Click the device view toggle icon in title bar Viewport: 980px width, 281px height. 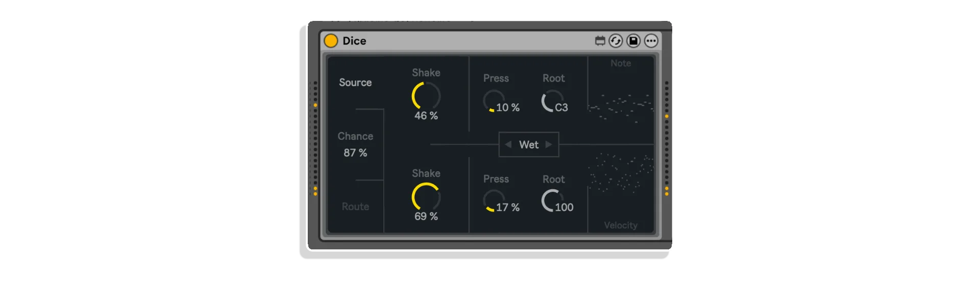[x=600, y=41]
